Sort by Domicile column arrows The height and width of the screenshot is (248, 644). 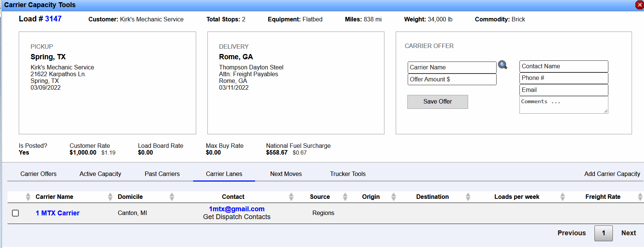pyautogui.click(x=172, y=197)
